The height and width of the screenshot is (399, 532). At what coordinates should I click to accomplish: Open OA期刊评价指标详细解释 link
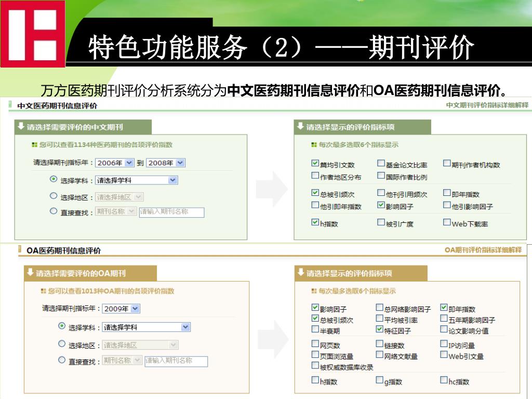[x=483, y=250]
